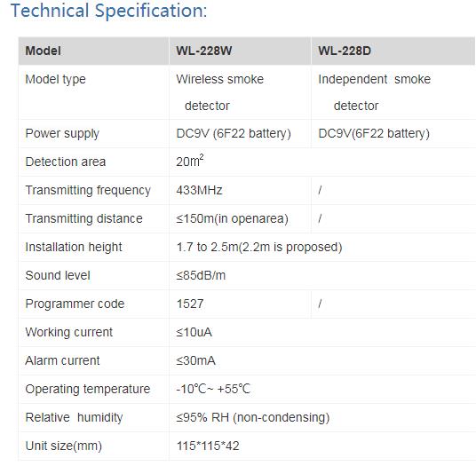476x466 pixels.
Task: Click the Alarm current ≤30mA value
Action: [195, 360]
